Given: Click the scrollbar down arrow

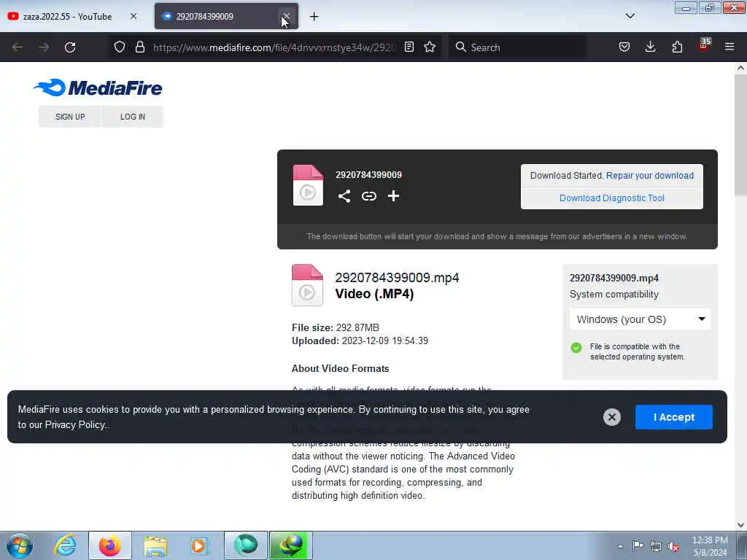Looking at the screenshot, I should (740, 525).
